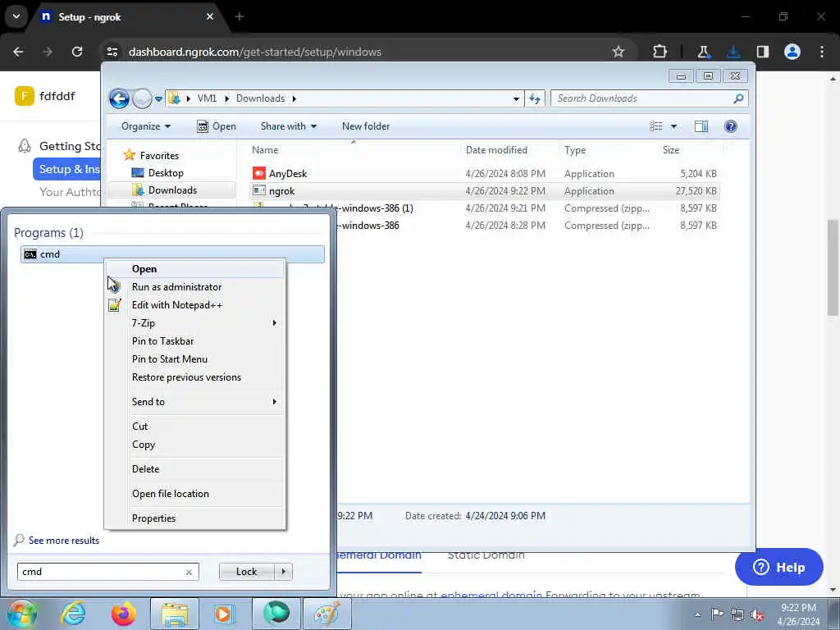Viewport: 840px width, 630px height.
Task: Choose Copy in the context menu
Action: 195,445
